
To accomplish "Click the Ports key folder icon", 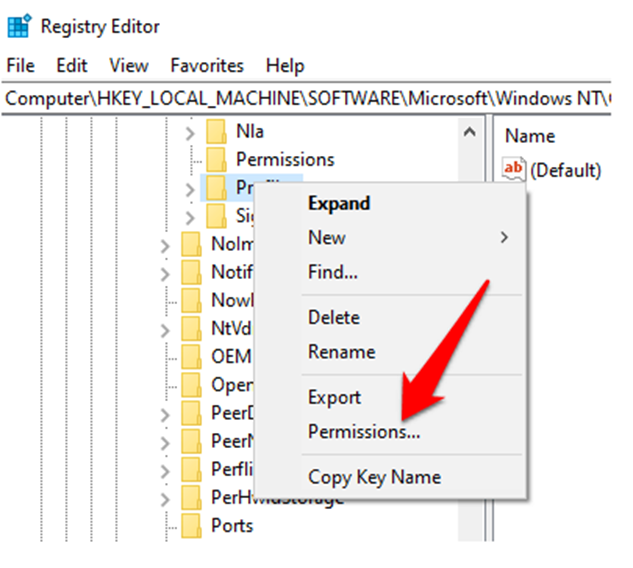I will click(191, 526).
